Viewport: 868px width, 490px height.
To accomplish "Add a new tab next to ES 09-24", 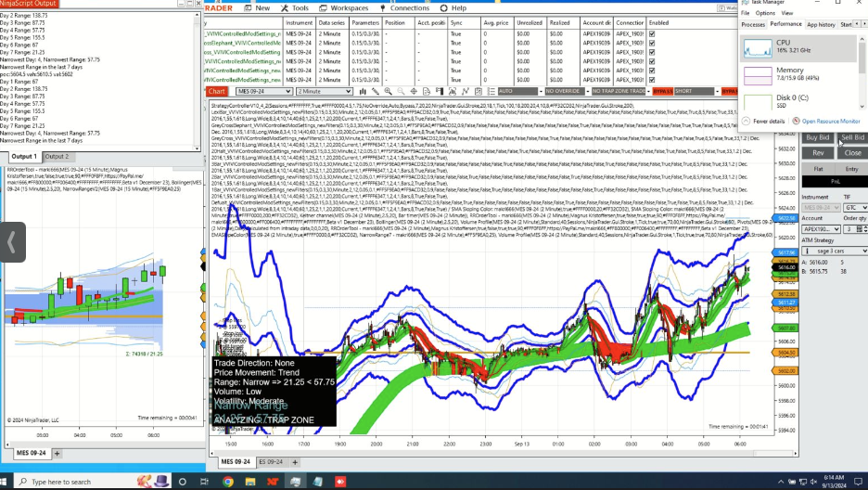I will coord(295,462).
